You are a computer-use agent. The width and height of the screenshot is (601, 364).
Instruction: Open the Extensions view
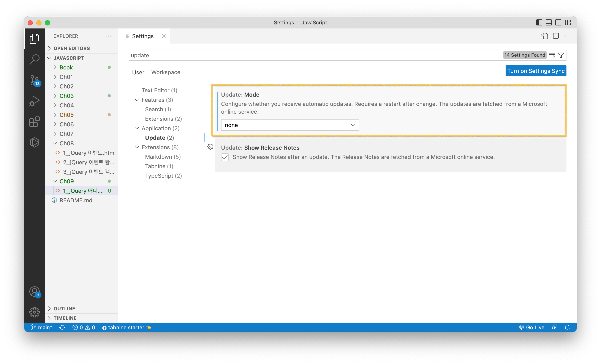34,122
